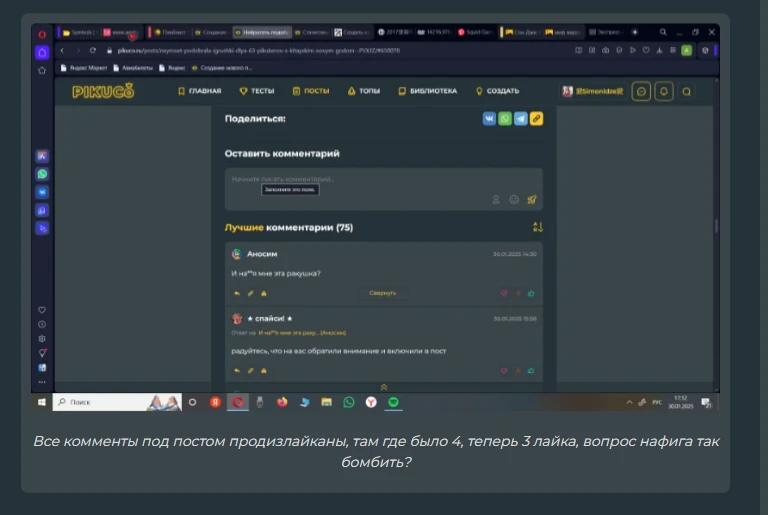This screenshot has width=768, height=515.
Task: Open the messages chat icon in header
Action: point(641,92)
